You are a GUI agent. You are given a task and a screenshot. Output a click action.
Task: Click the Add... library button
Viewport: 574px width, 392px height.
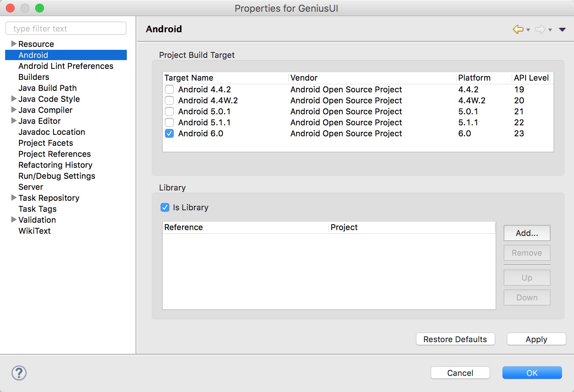(527, 233)
